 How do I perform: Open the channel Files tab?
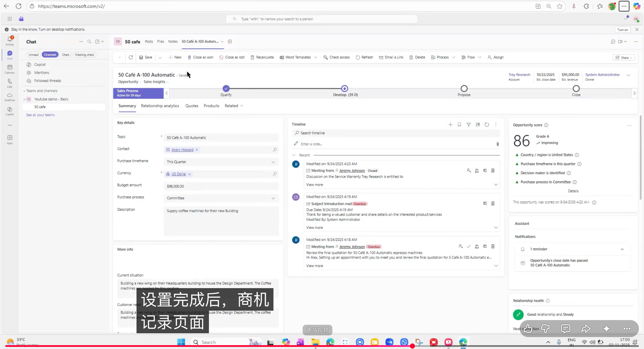click(161, 41)
